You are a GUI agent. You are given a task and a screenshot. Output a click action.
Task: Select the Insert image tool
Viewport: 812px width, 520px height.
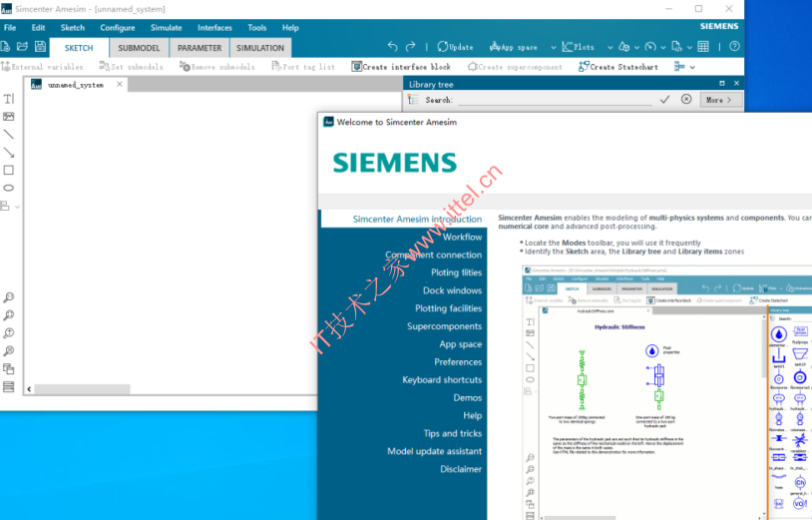tap(9, 117)
